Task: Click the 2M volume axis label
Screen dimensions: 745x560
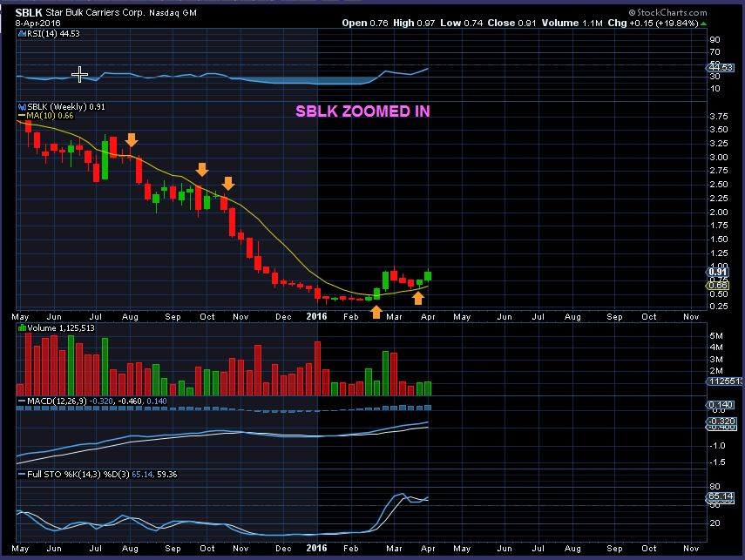Action: [x=716, y=371]
